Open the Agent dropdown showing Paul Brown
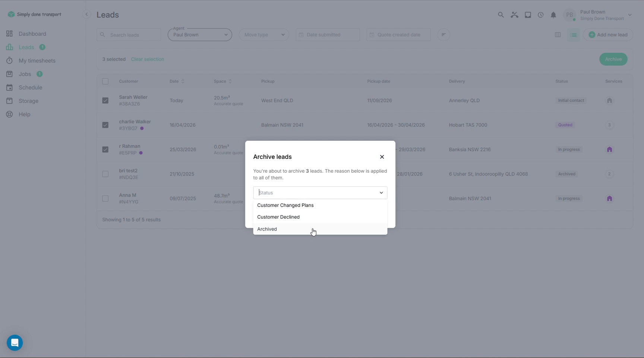Viewport: 644px width, 358px height. [200, 35]
